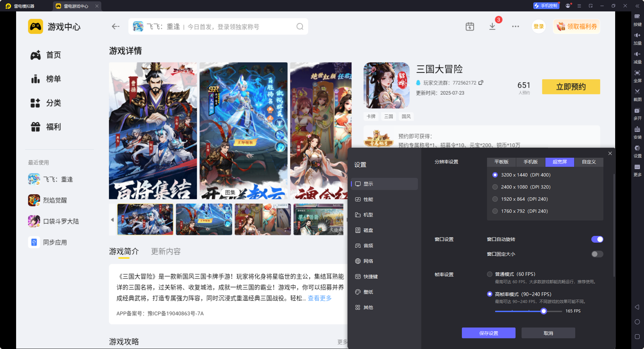Enable the 窗口固定大小 toggle
The width and height of the screenshot is (644, 349).
tap(597, 254)
